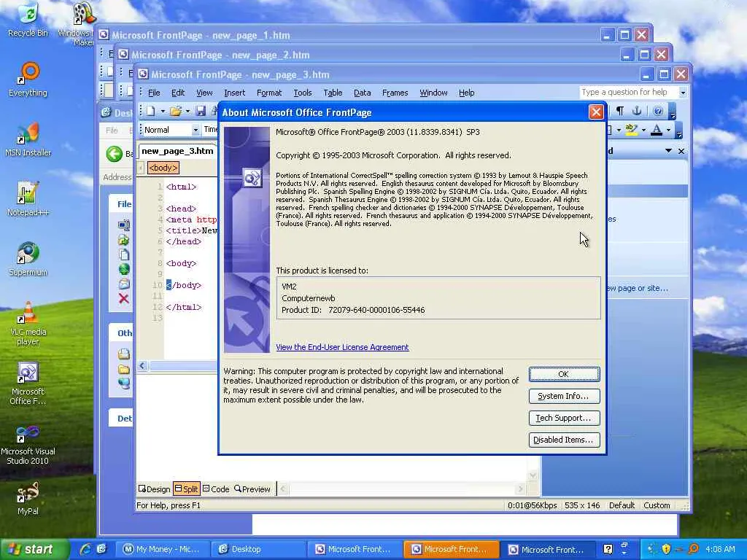Click the bookmark anchor toolbar icon
This screenshot has width=747, height=560.
pyautogui.click(x=636, y=111)
